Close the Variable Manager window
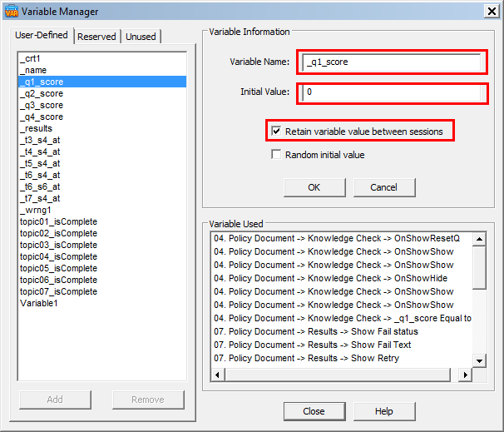 click(x=491, y=10)
